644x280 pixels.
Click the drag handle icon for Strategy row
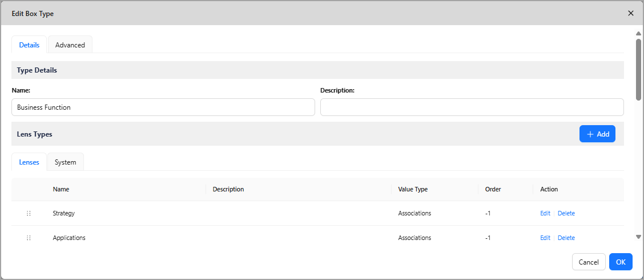tap(29, 213)
